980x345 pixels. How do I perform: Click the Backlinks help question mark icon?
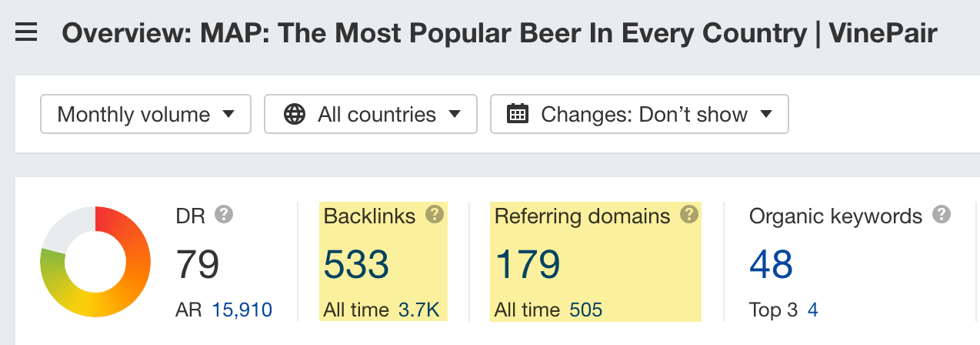pos(435,215)
